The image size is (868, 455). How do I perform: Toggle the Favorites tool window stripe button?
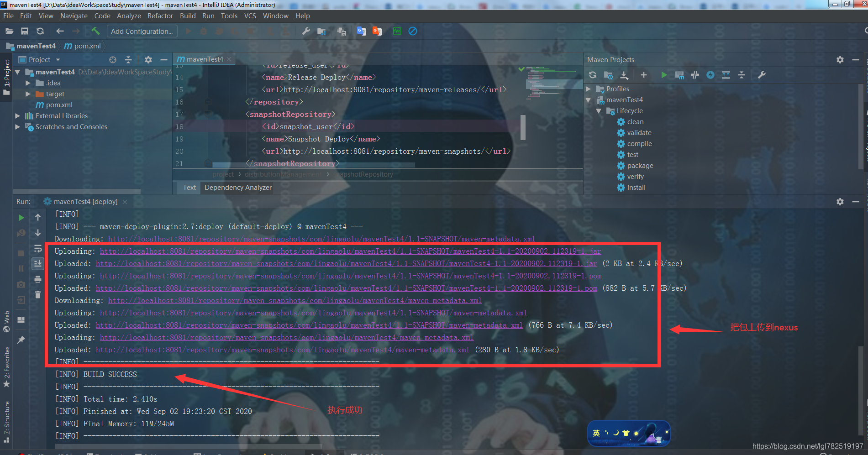coord(6,366)
